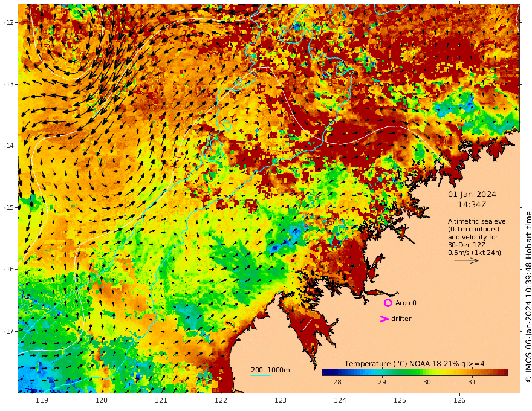Click the 'drifter' legend label

tap(401, 319)
